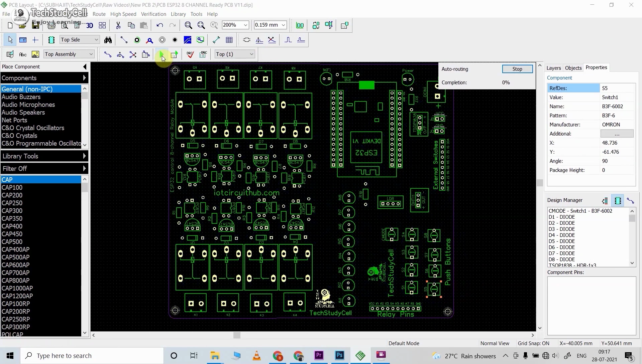The height and width of the screenshot is (364, 642).
Task: Click the green Run Autorouter icon
Action: coord(162,55)
